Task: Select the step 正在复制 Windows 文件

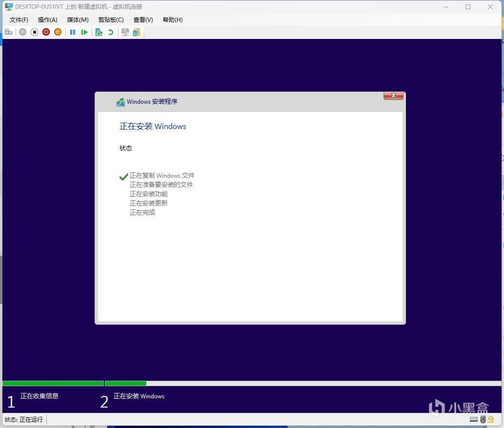Action: click(x=162, y=176)
